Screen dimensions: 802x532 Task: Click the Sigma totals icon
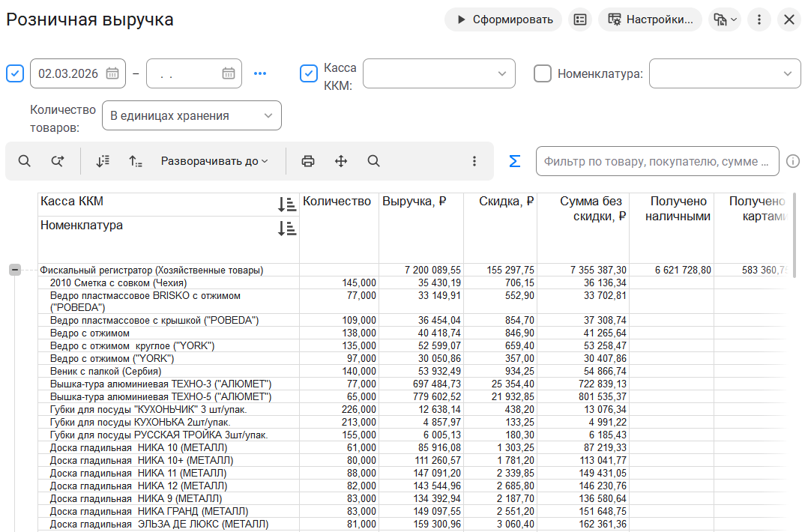point(515,161)
